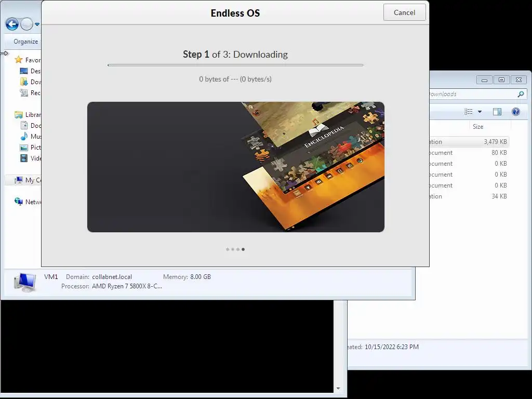Select the first slideshow dot indicator

[x=228, y=249]
